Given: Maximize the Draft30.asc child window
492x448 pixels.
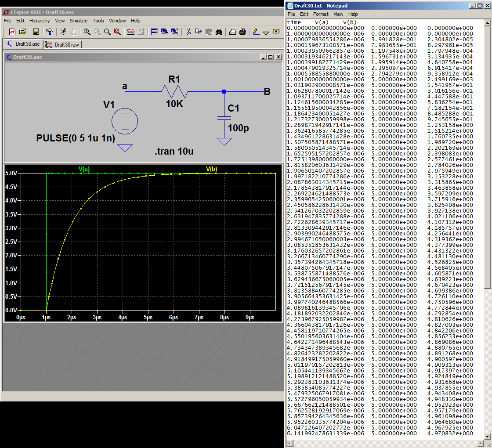Looking at the screenshot, I should [271, 57].
